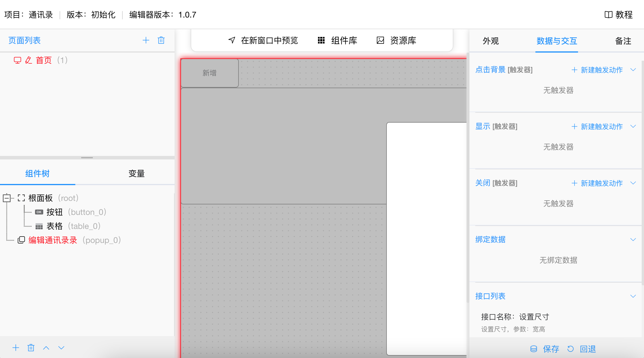The width and height of the screenshot is (644, 358).
Task: Click the 编辑器版本：1.0.7 label
Action: (163, 15)
